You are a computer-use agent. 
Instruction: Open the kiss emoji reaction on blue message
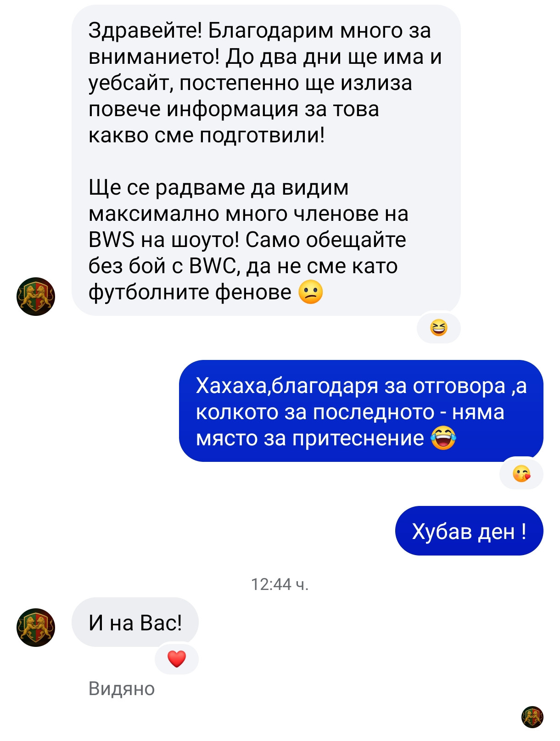click(x=521, y=473)
